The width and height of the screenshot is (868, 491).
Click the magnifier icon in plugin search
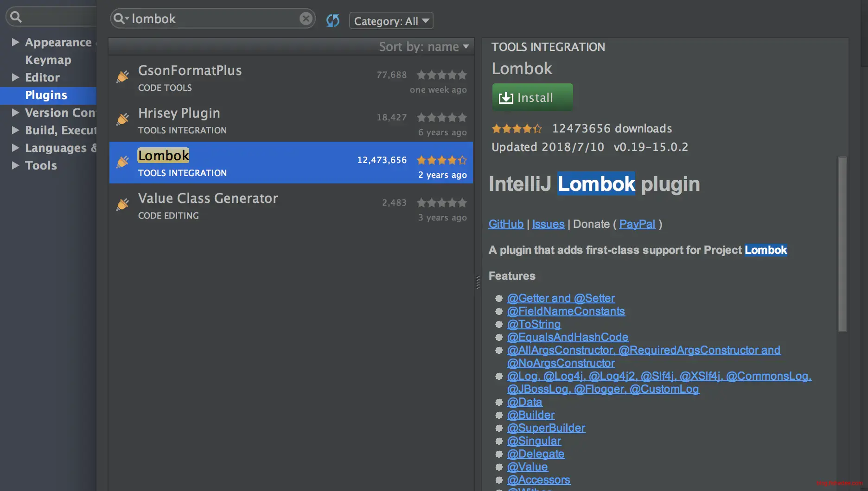[120, 19]
